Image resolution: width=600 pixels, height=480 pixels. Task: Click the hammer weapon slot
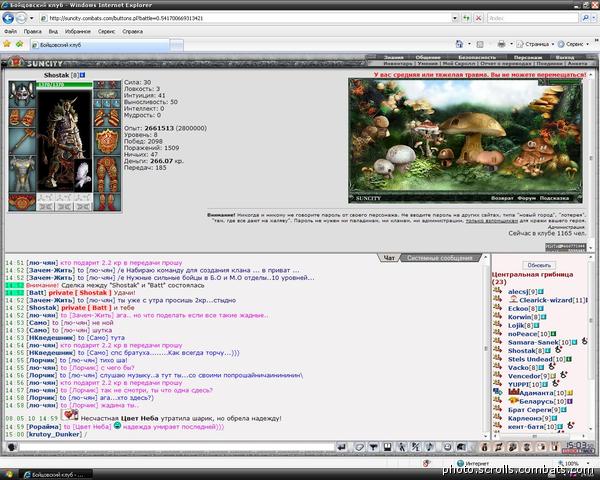click(22, 141)
